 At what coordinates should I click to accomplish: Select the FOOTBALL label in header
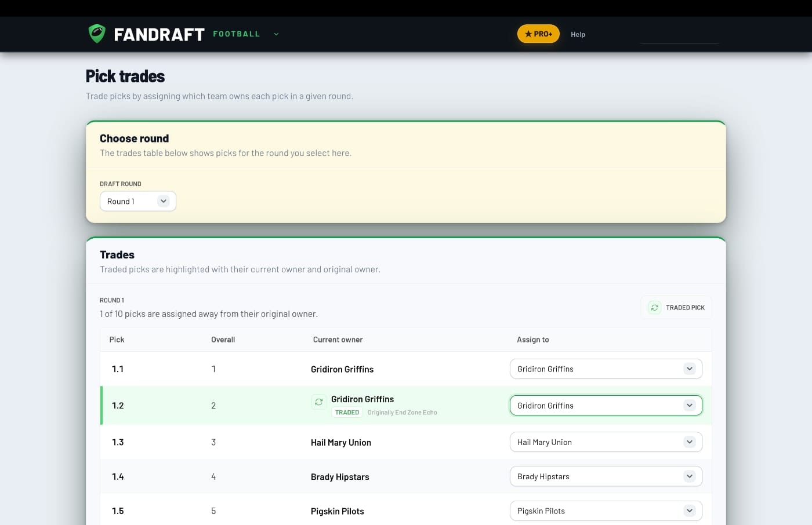tap(236, 34)
